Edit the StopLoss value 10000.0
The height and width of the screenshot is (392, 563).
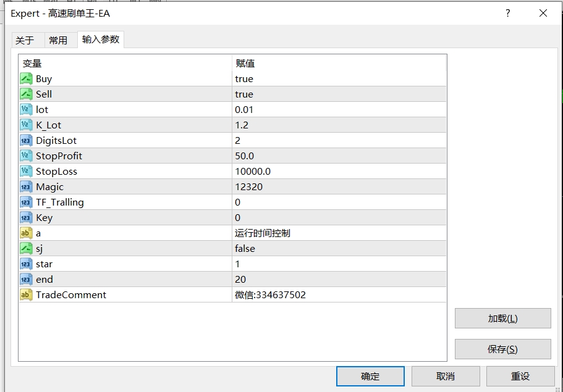coord(252,171)
